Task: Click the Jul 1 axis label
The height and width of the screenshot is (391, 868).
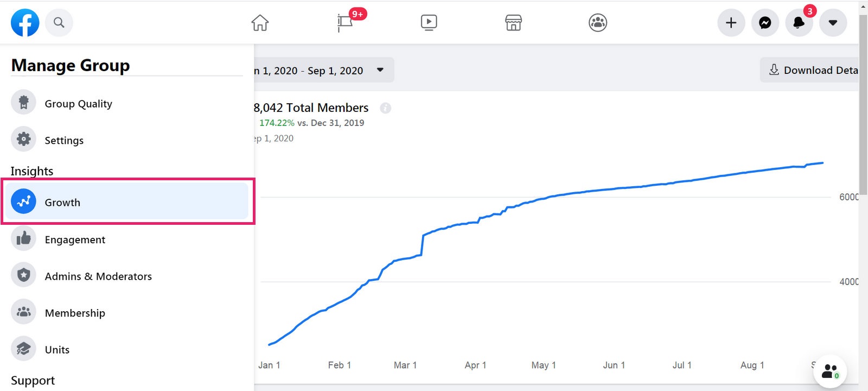Action: (682, 365)
